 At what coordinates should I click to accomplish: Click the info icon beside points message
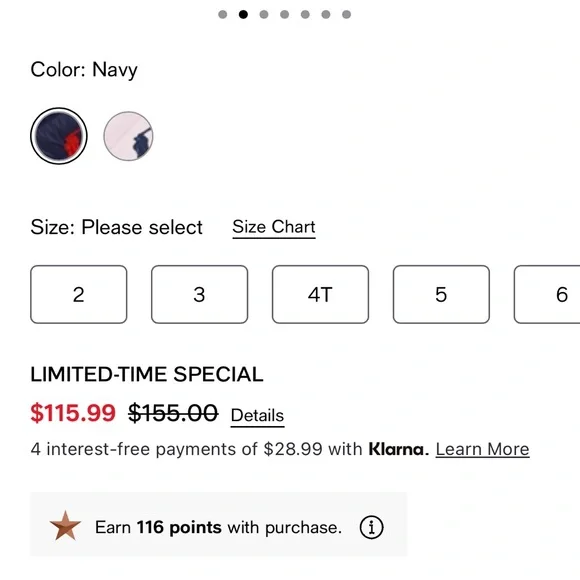click(x=371, y=527)
